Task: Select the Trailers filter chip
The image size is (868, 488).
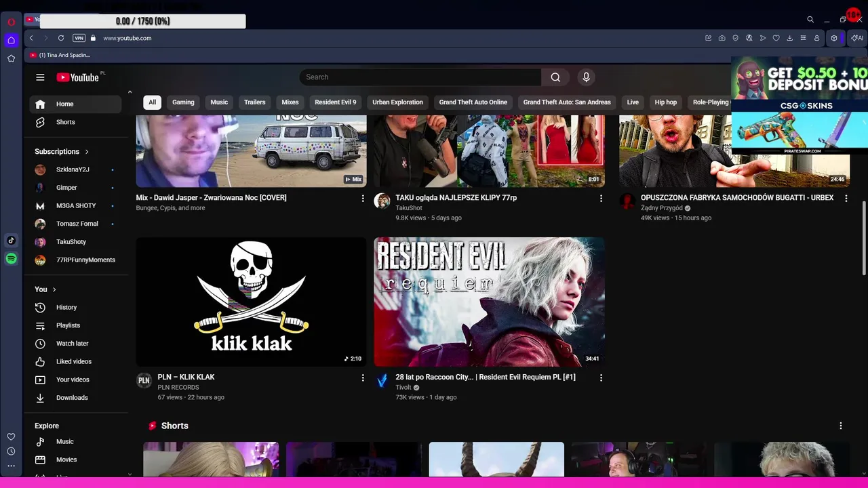Action: [255, 102]
